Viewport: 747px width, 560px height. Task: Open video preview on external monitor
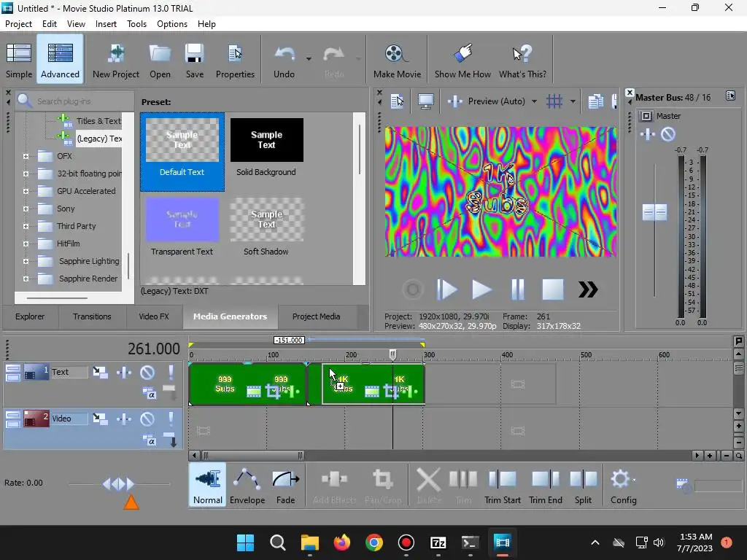pyautogui.click(x=425, y=101)
